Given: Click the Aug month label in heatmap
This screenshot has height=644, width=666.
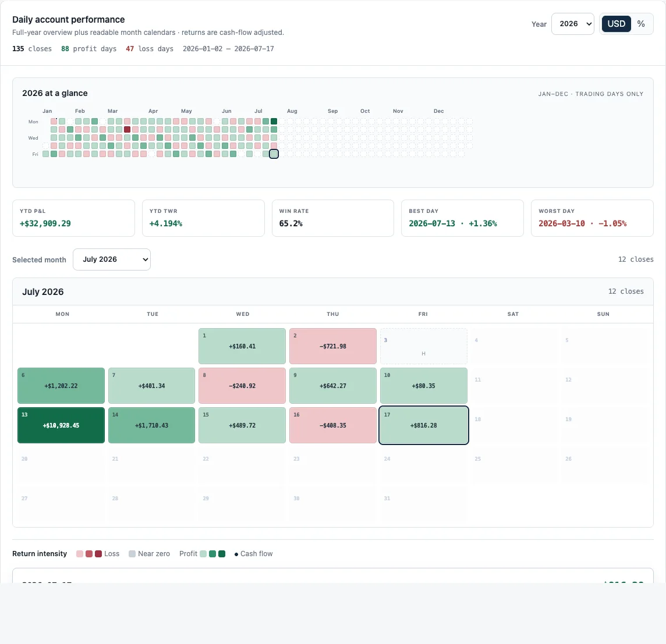Looking at the screenshot, I should click(292, 111).
